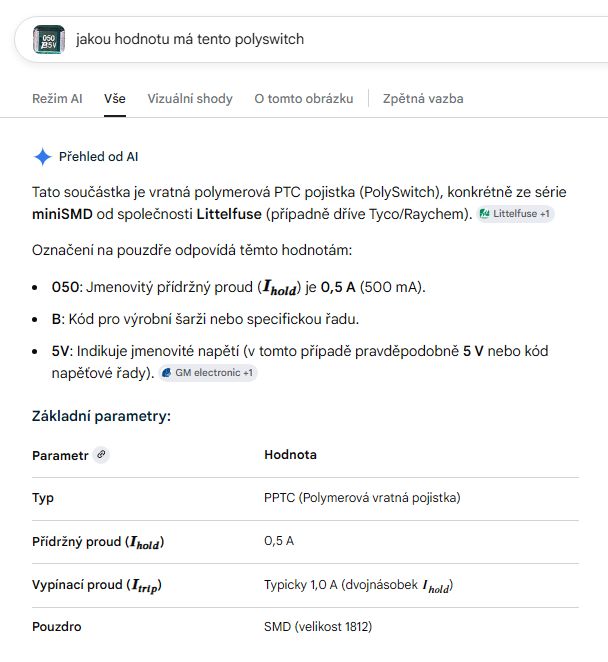Open the GM electronic +1 source chip
The height and width of the screenshot is (662, 608).
coord(208,373)
